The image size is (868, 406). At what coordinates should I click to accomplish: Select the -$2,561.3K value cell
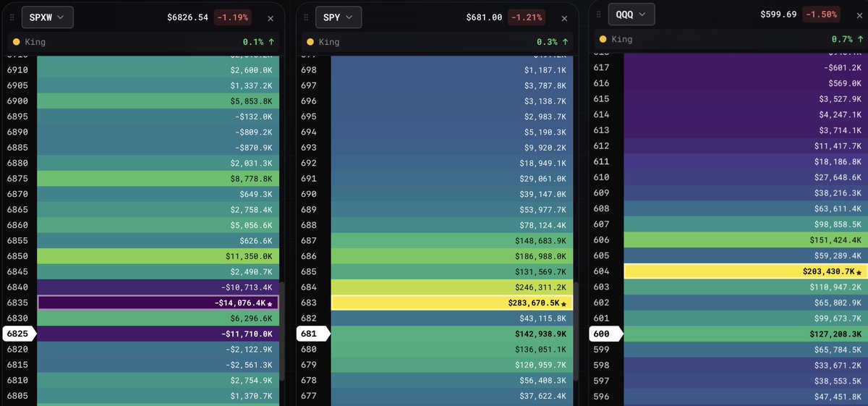click(x=250, y=365)
